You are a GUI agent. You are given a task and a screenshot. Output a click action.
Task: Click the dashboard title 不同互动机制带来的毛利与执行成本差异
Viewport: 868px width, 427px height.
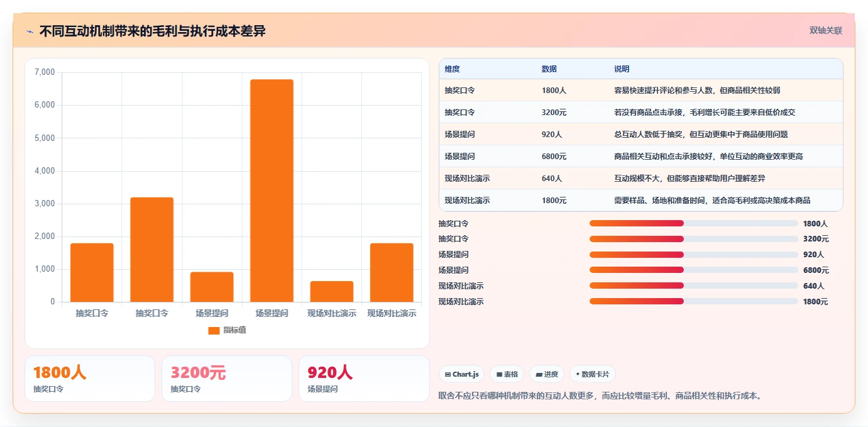point(152,31)
